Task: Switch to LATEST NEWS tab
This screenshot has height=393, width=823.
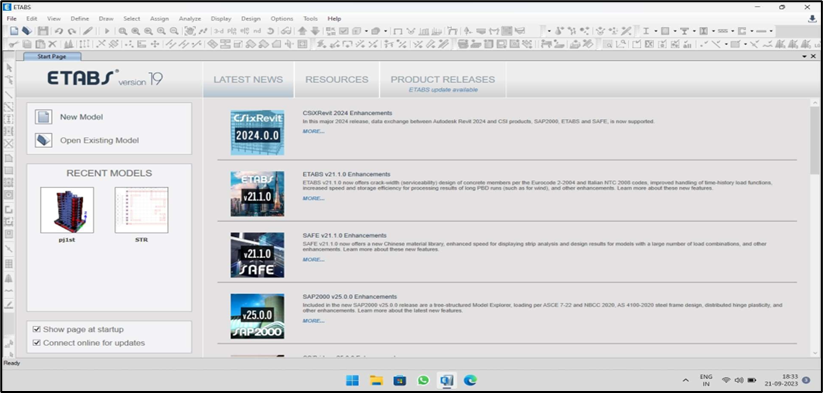Action: point(248,80)
